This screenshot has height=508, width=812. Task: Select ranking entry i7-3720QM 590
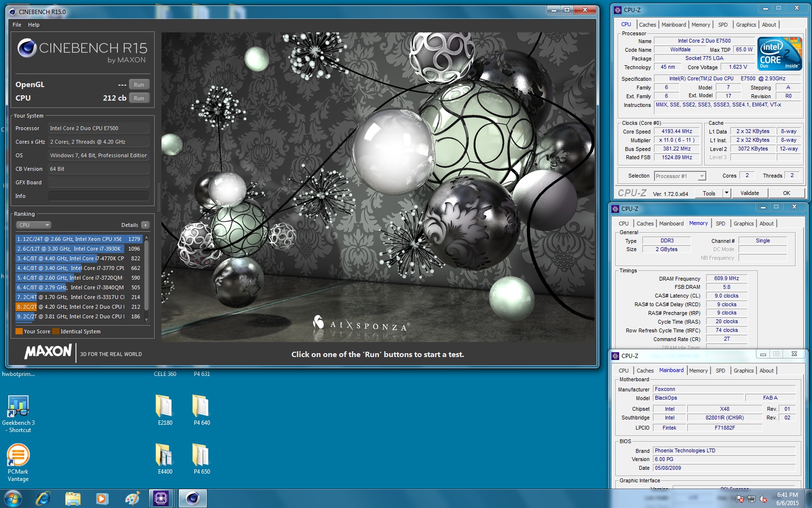[x=78, y=278]
